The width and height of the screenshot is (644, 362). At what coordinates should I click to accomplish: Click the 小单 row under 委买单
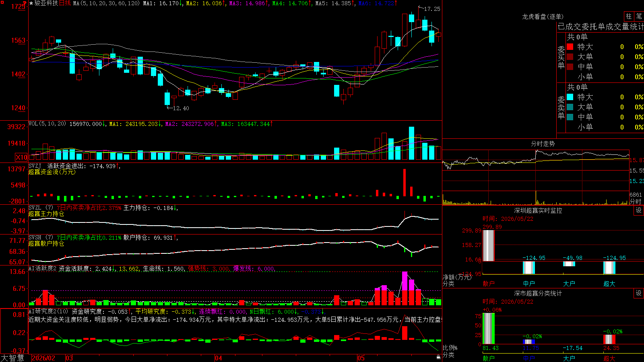pos(605,77)
